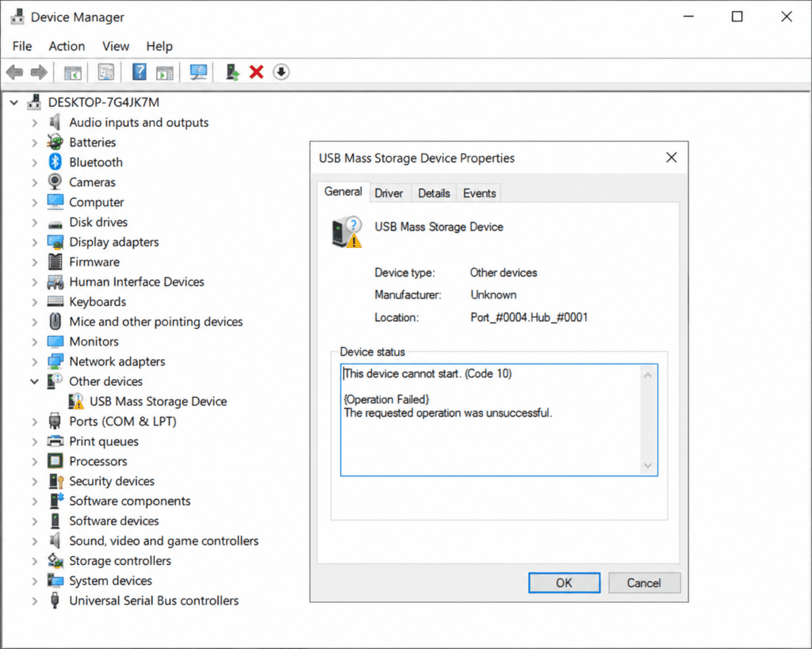Click Scan for hardware changes monitor icon

tap(197, 72)
